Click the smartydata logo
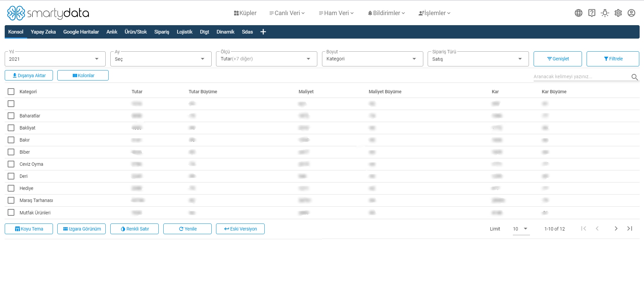This screenshot has width=644, height=306. [x=48, y=13]
